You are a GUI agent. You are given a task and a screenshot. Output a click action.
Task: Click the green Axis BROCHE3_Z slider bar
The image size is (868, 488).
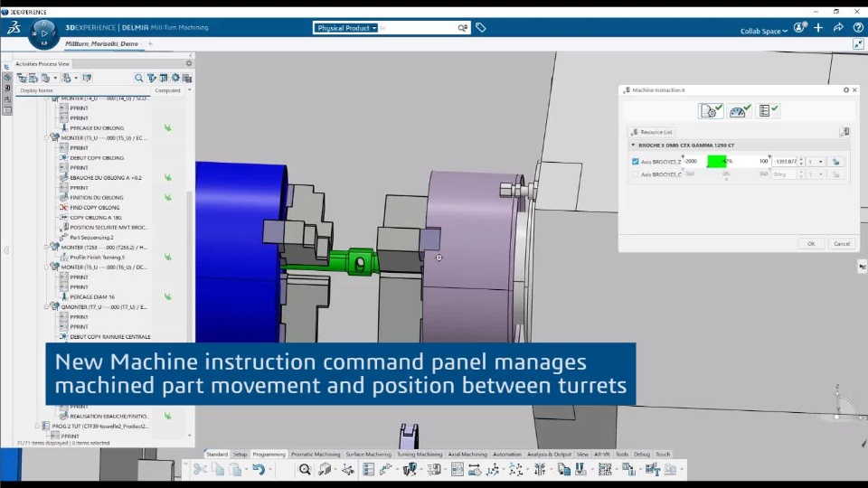click(x=717, y=162)
